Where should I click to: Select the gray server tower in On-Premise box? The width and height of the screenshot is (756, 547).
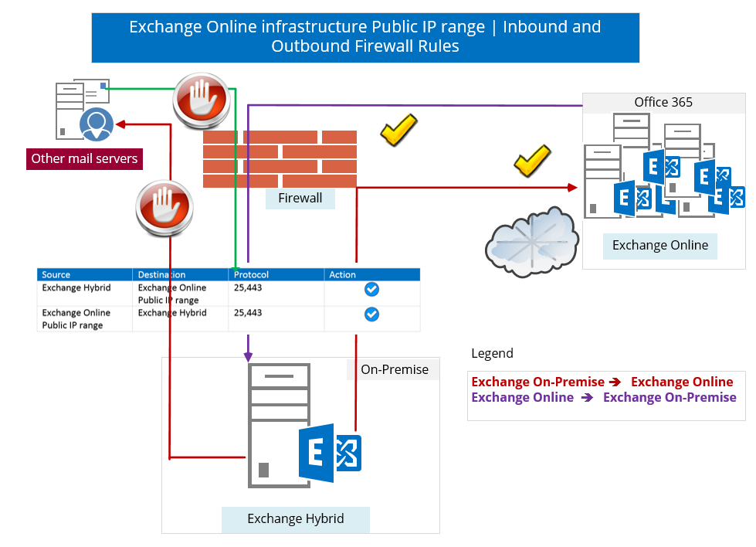[x=279, y=426]
